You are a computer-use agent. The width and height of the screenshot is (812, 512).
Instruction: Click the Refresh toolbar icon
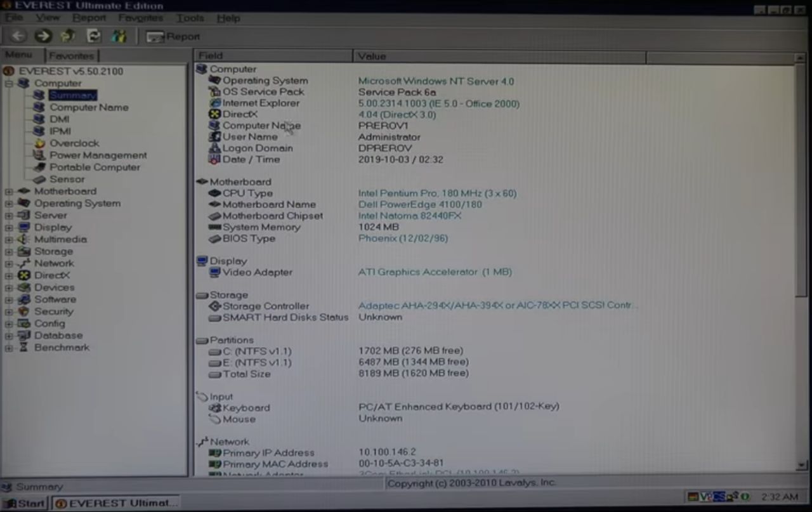coord(93,36)
